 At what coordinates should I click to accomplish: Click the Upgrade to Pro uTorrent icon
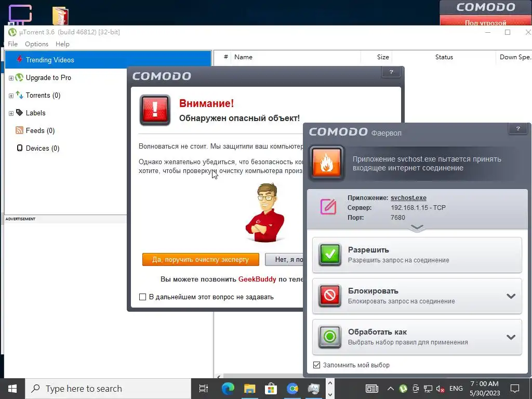(x=19, y=77)
